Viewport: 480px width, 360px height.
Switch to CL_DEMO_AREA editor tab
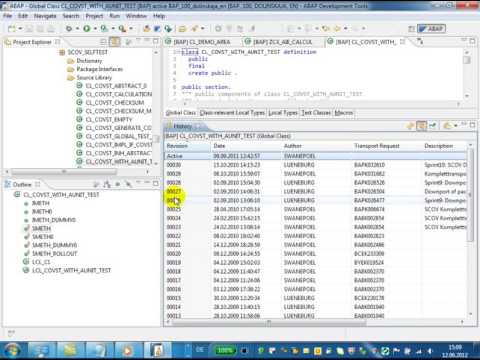(202, 42)
